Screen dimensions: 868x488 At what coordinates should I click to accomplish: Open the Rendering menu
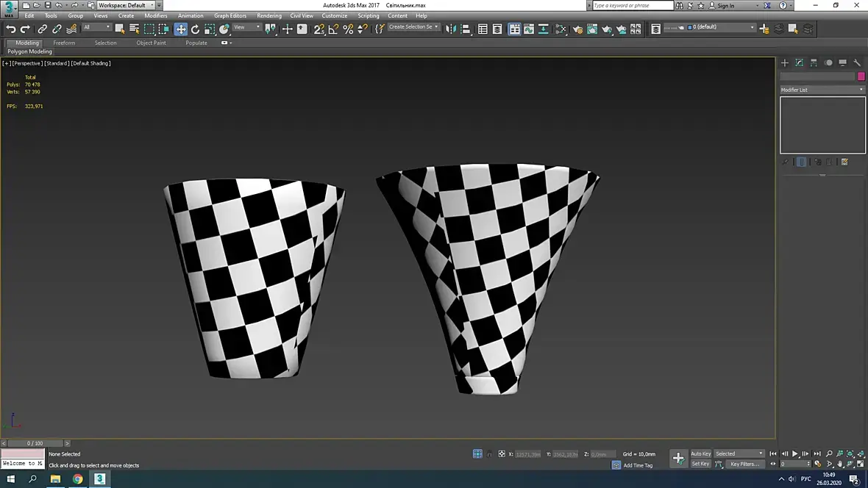[x=268, y=15]
